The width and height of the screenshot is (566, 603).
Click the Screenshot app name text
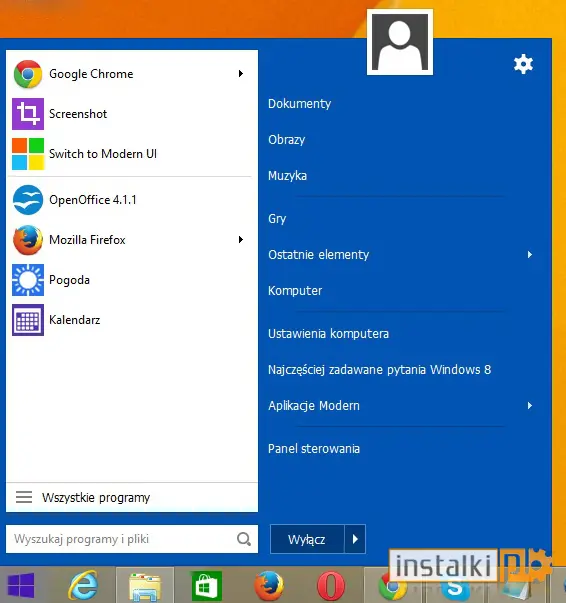[x=78, y=114]
